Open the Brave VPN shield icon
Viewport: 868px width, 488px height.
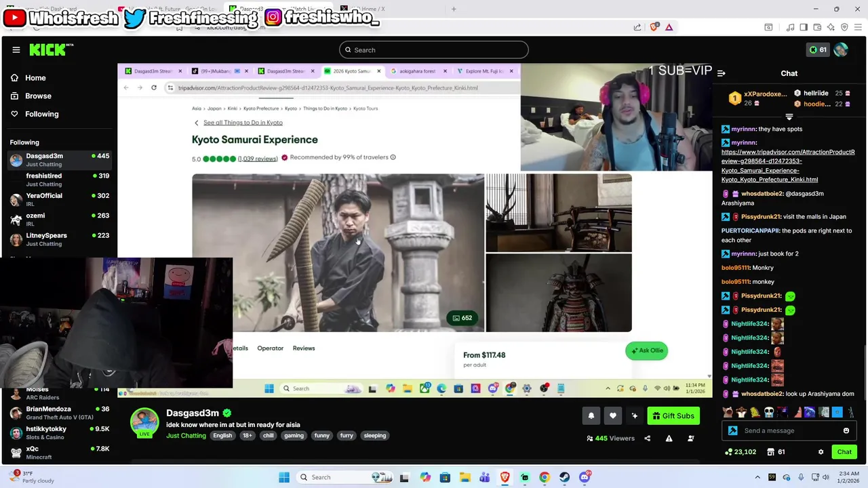[x=844, y=27]
